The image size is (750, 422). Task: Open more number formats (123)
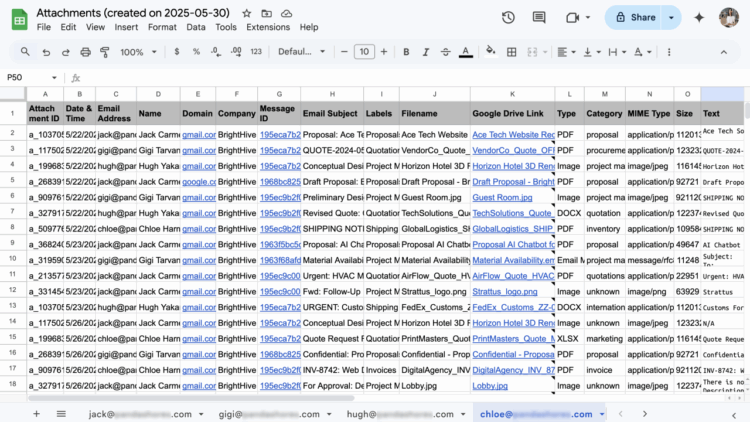[256, 52]
